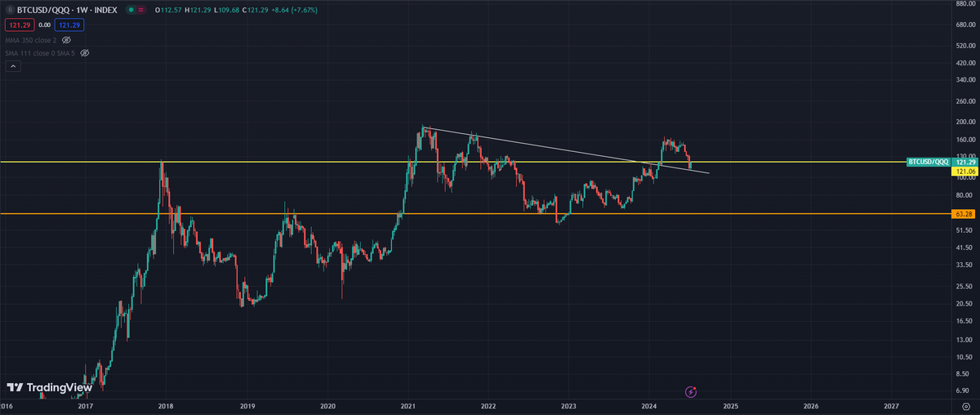The image size is (980, 415).
Task: Click the BTCUSD/QQQ · 1W · INDEX title
Action: click(x=67, y=11)
